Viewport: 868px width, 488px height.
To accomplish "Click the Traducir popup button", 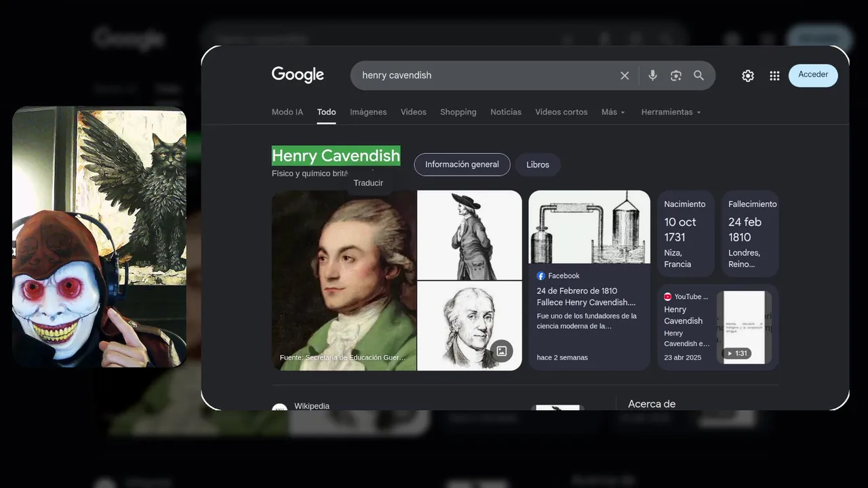I will [x=368, y=183].
